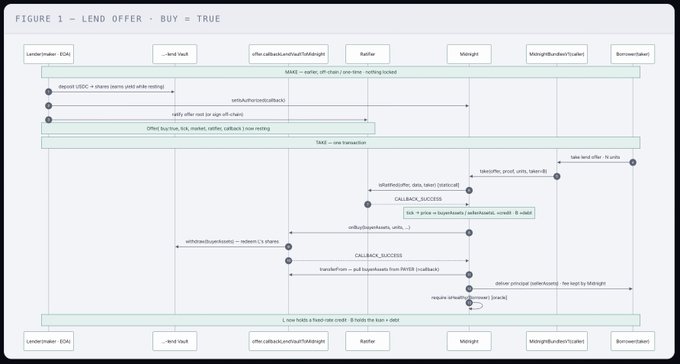Select the bottom 'offer.callbackLendVaultToMidnight' participant box

point(288,341)
